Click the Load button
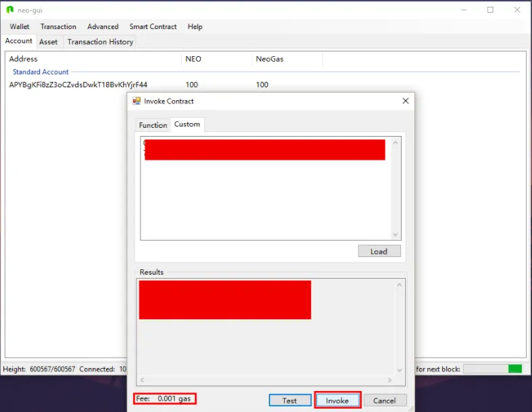 pyautogui.click(x=379, y=252)
